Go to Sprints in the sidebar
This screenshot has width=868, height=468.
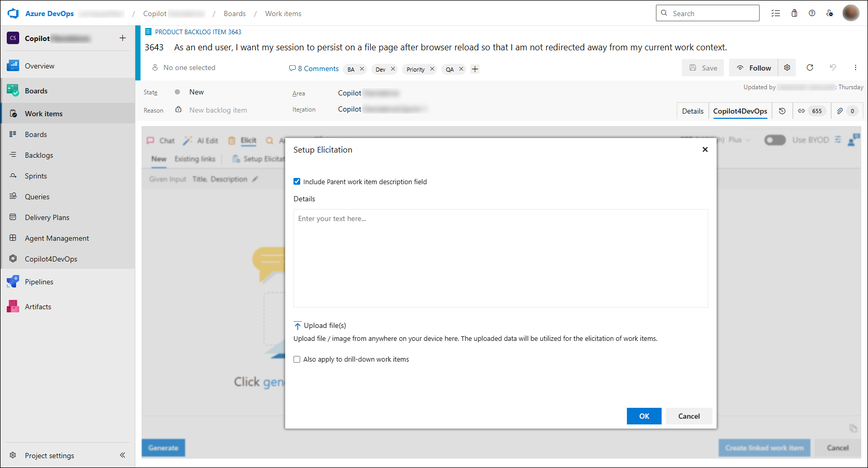pos(68,176)
